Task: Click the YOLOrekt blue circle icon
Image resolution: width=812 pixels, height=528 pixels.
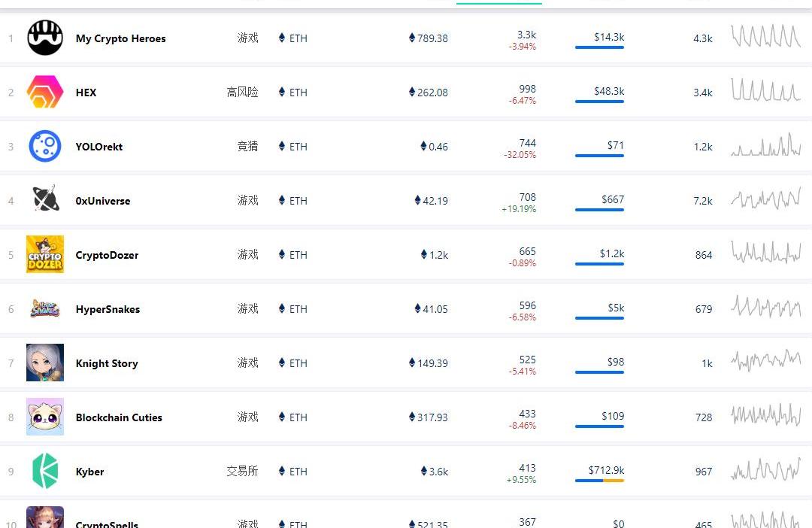Action: click(x=45, y=147)
